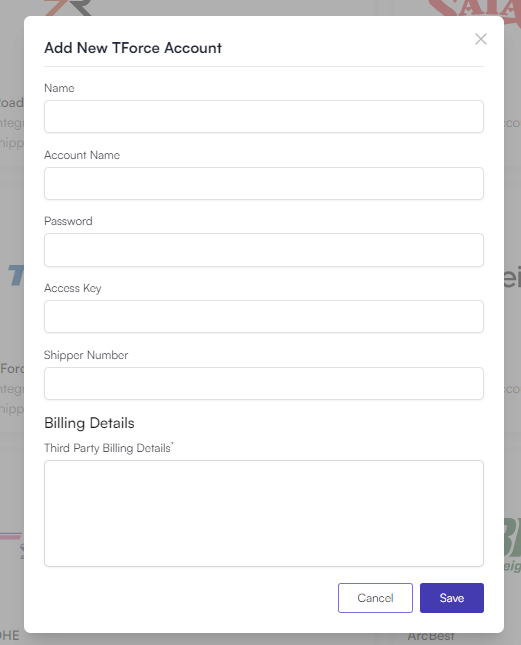Select the Access Key input box

click(264, 316)
